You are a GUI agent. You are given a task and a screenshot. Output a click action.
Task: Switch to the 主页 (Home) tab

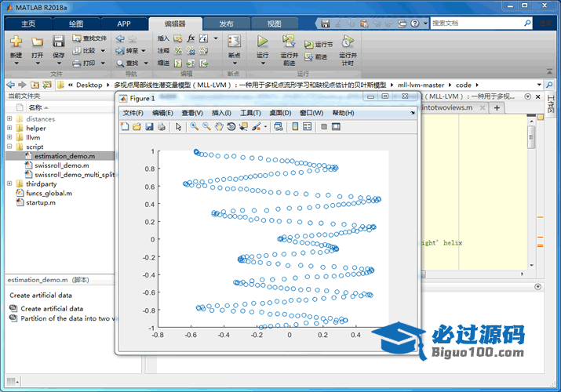pos(28,24)
